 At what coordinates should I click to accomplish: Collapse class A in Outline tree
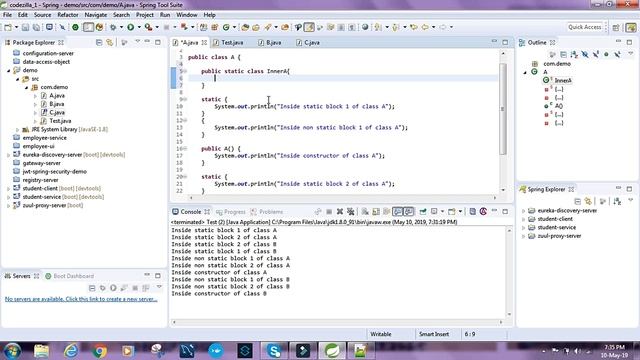[525, 72]
